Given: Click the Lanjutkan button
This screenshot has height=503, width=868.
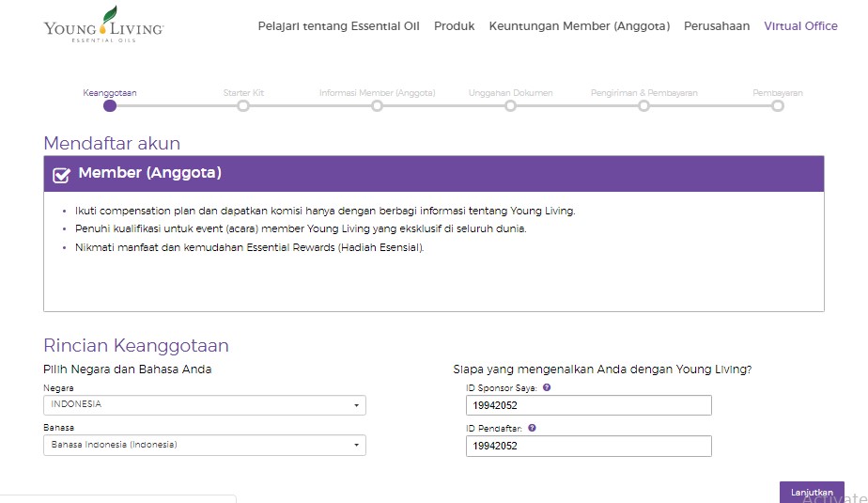Looking at the screenshot, I should [812, 492].
